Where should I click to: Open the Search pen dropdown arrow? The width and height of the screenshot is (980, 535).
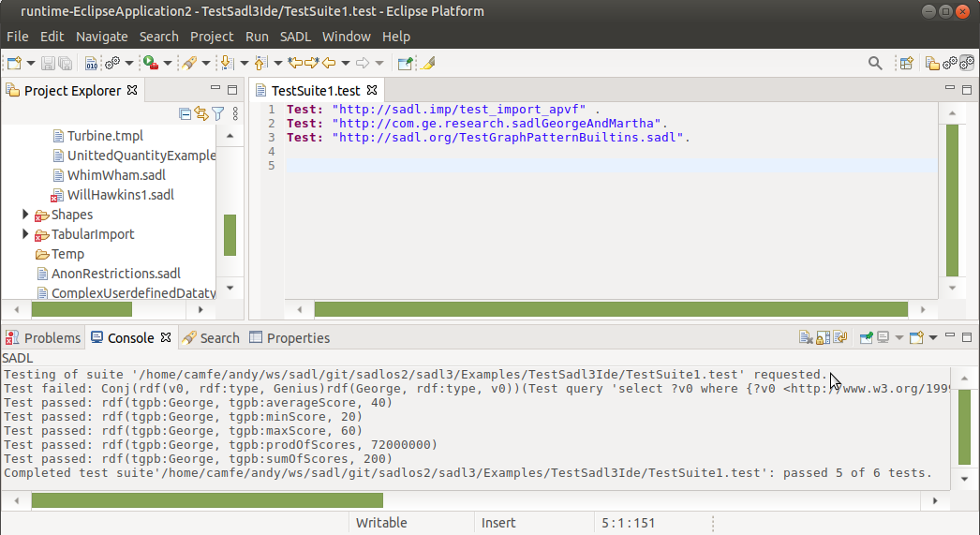click(x=205, y=63)
